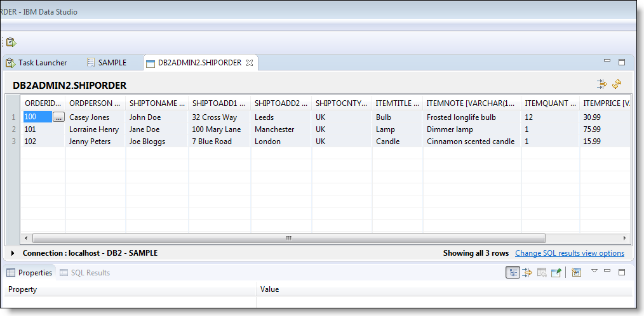The height and width of the screenshot is (316, 644).
Task: Click the filter columns icon above the SHIPORDER table
Action: point(601,84)
